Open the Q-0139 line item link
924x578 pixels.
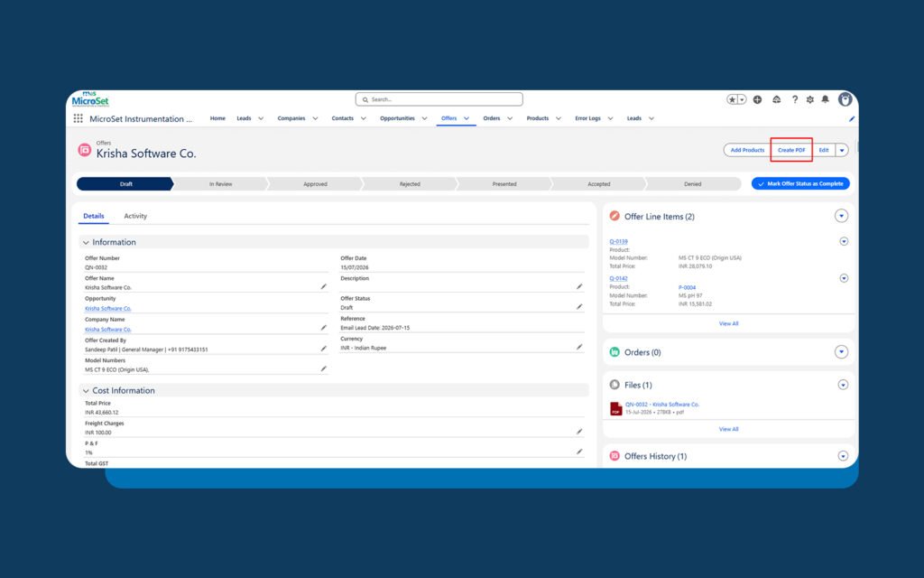click(618, 241)
